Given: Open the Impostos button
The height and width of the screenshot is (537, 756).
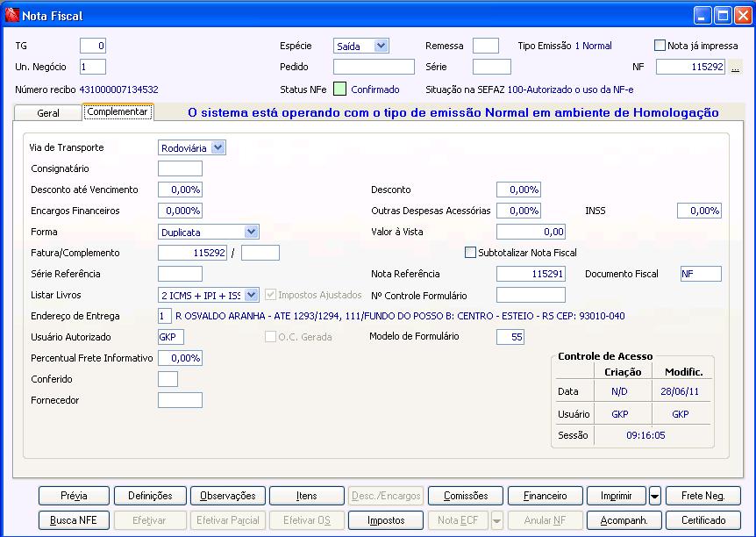Looking at the screenshot, I should click(386, 520).
